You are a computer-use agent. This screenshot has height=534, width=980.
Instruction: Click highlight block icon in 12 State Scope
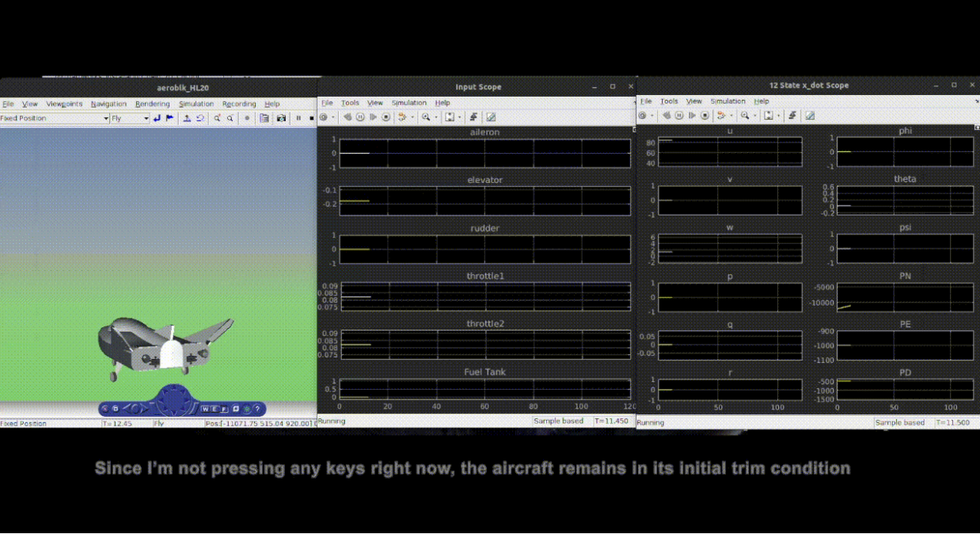(720, 116)
